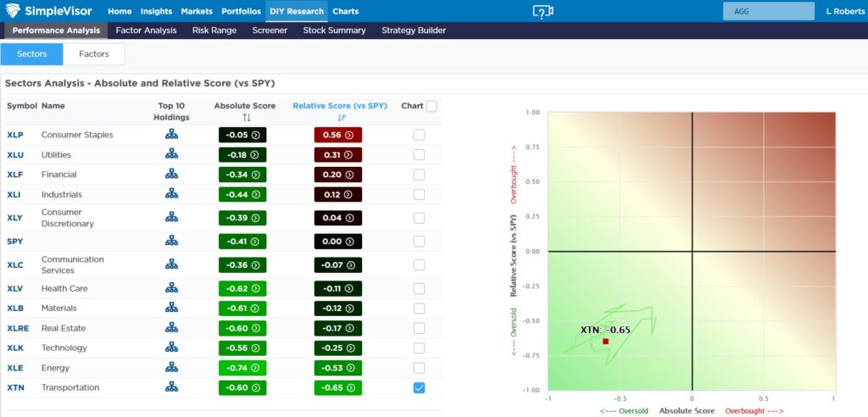This screenshot has height=417, width=868.
Task: Enable chart checkbox for Consumer Staples
Action: (420, 135)
